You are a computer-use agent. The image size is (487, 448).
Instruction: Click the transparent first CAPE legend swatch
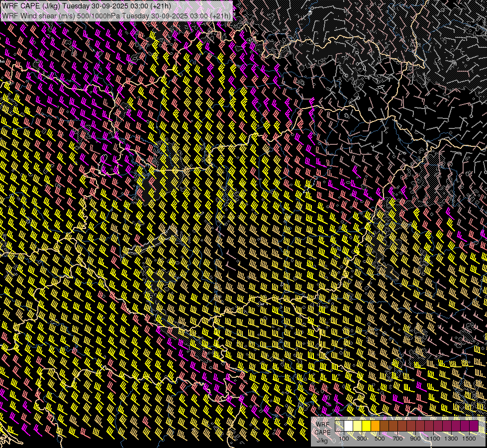[339, 426]
